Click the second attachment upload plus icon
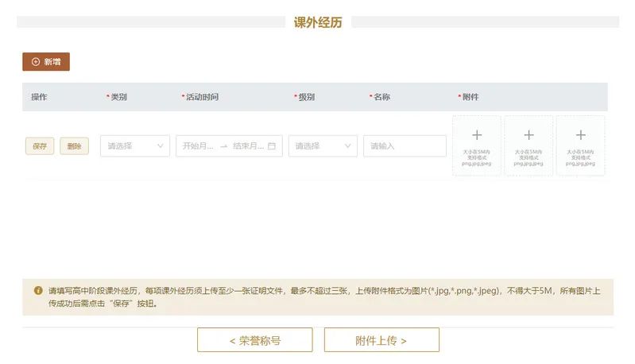This screenshot has height=364, width=635. tap(529, 136)
